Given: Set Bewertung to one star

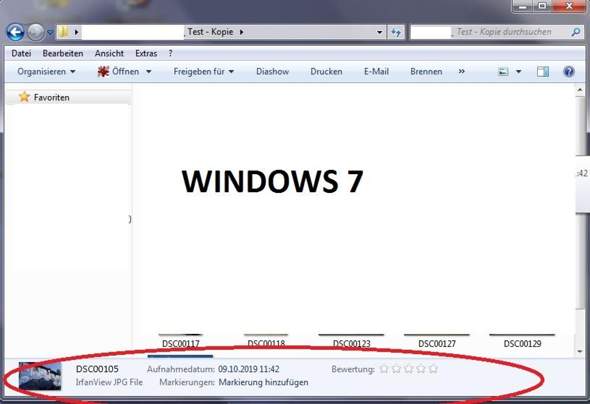Looking at the screenshot, I should [x=384, y=369].
